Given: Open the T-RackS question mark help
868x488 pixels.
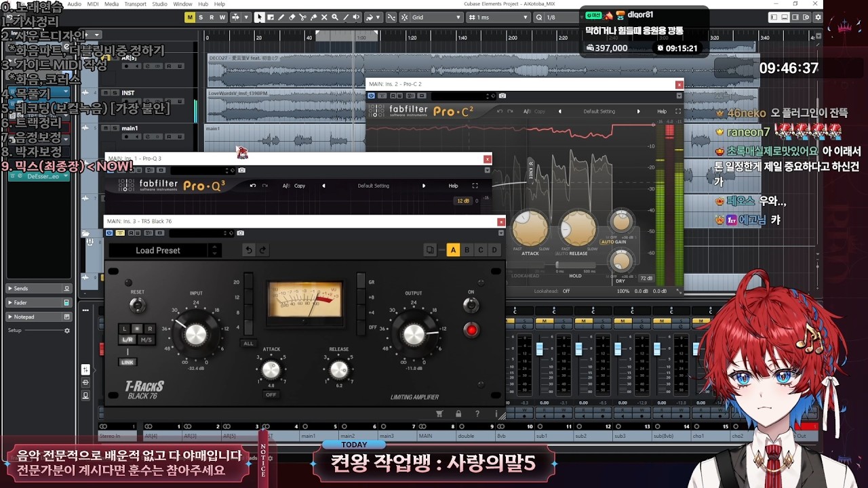Looking at the screenshot, I should click(477, 413).
